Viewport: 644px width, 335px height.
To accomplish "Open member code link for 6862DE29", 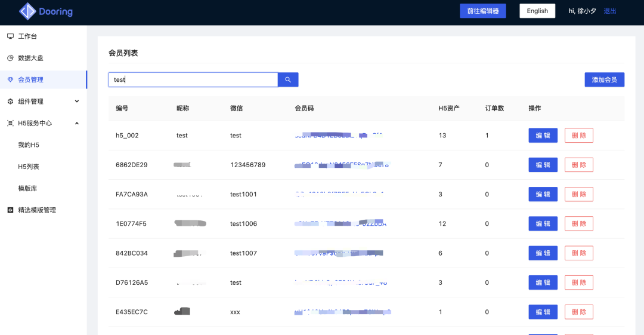I will tap(342, 165).
